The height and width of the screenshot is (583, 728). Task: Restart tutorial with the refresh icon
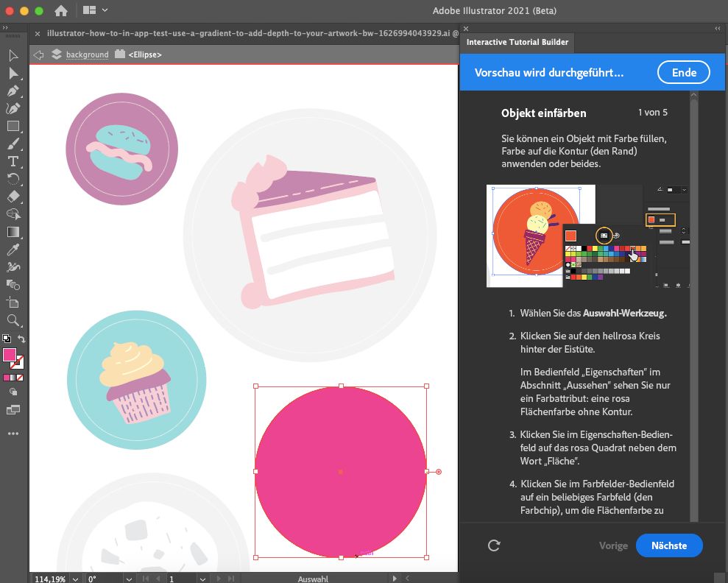coord(494,545)
